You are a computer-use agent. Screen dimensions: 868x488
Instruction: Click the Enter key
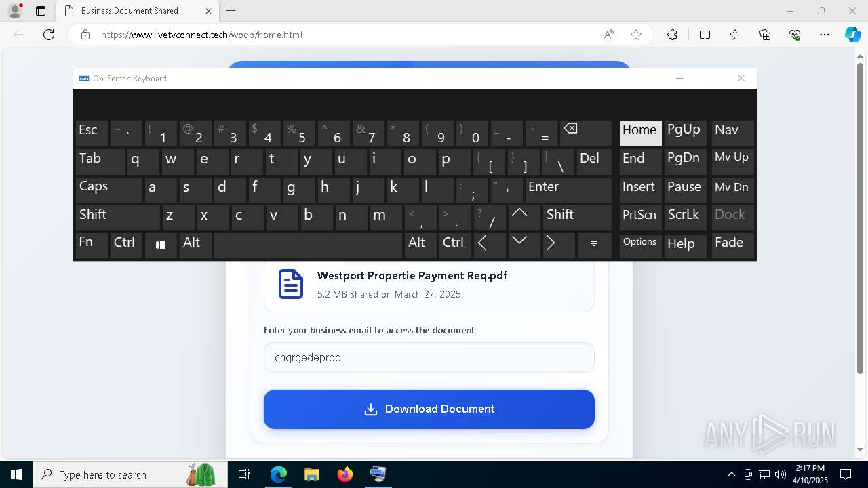point(568,189)
